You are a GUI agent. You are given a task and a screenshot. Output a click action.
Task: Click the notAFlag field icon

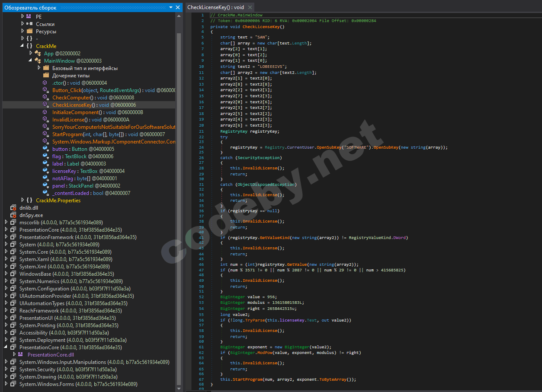point(45,178)
